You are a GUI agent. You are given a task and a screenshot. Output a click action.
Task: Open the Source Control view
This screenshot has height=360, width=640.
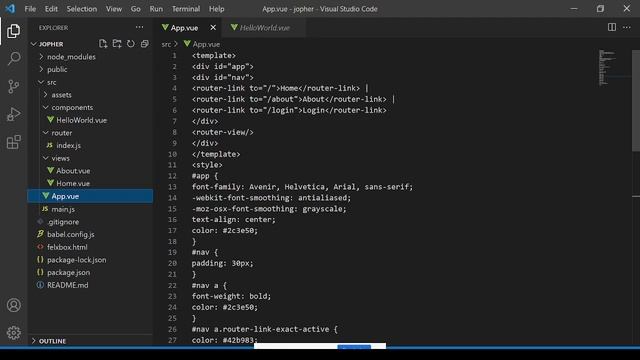pos(13,86)
